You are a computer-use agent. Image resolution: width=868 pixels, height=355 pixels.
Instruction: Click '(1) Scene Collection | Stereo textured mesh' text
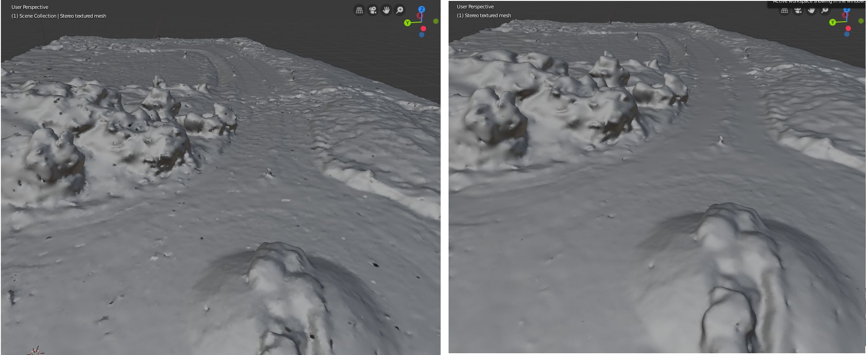point(59,16)
